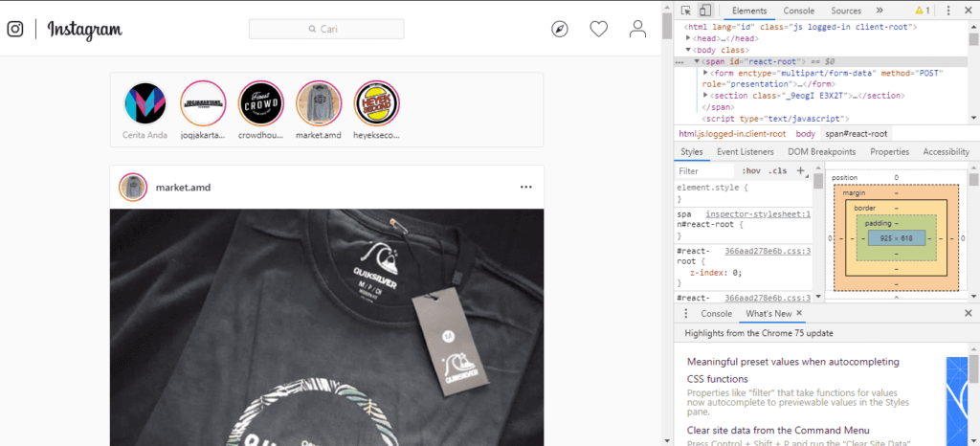
Task: Click the z-index: 0 declaration
Action: [716, 273]
